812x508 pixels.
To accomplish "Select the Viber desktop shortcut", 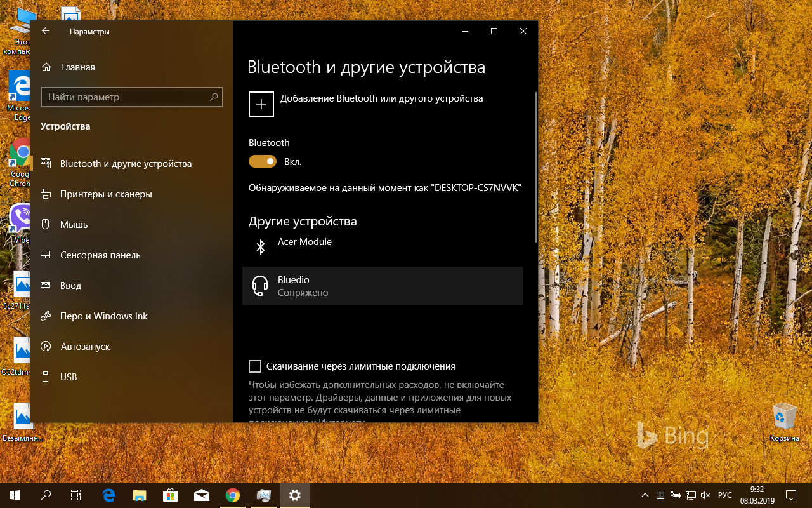I will [x=22, y=224].
